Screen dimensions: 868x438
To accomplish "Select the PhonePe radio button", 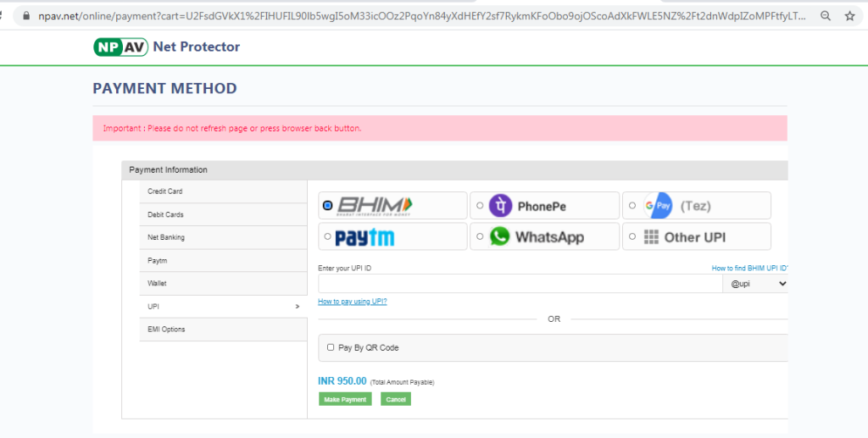I will coord(481,206).
